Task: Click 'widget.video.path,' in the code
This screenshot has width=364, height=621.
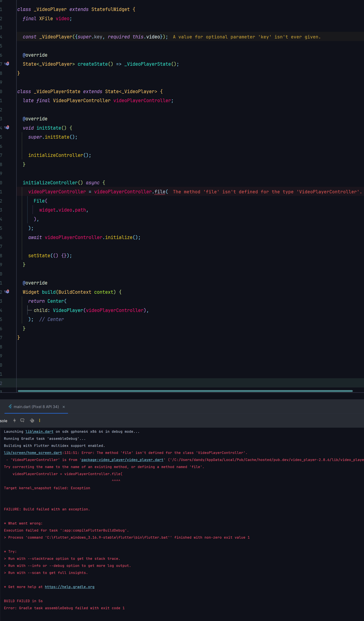Action: 64,210
